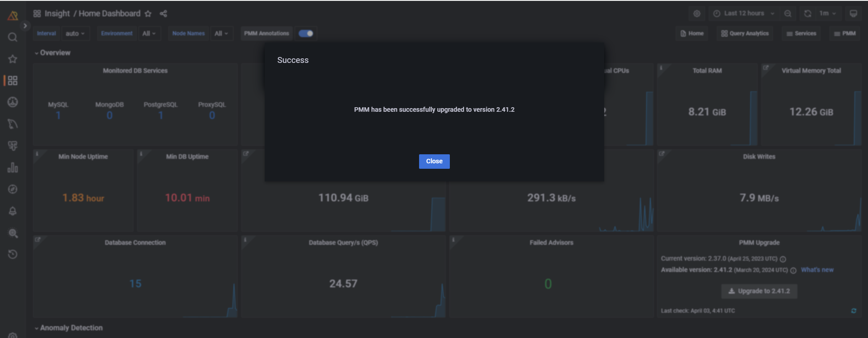Click Database Query/s (QPS) panel info corner

click(245, 240)
